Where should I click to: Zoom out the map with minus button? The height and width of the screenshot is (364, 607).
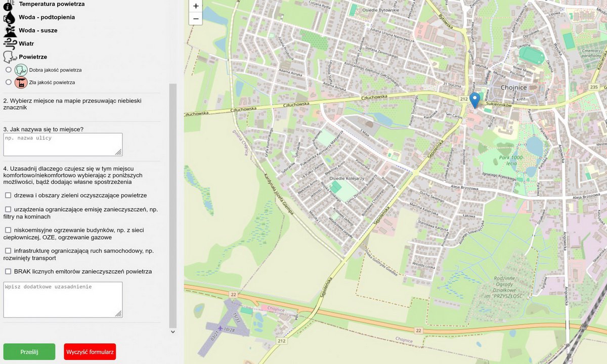click(196, 19)
